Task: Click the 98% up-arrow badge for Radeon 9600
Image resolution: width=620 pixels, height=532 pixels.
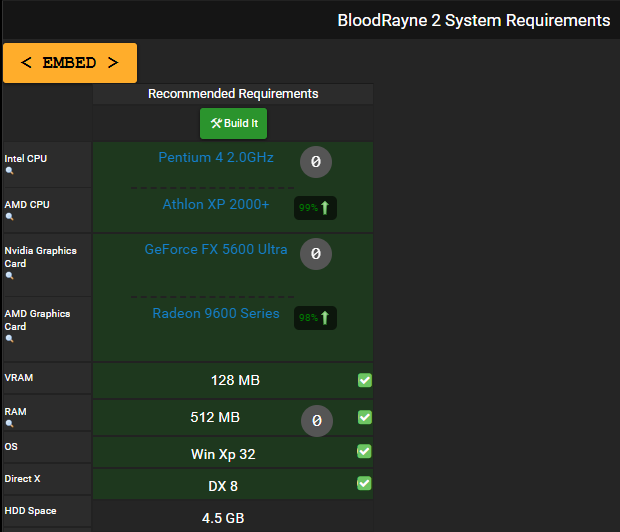Action: coord(315,318)
